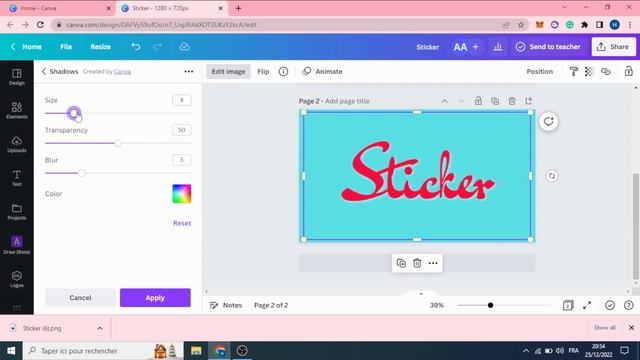Open the transparency checkerboard tool

click(x=589, y=71)
